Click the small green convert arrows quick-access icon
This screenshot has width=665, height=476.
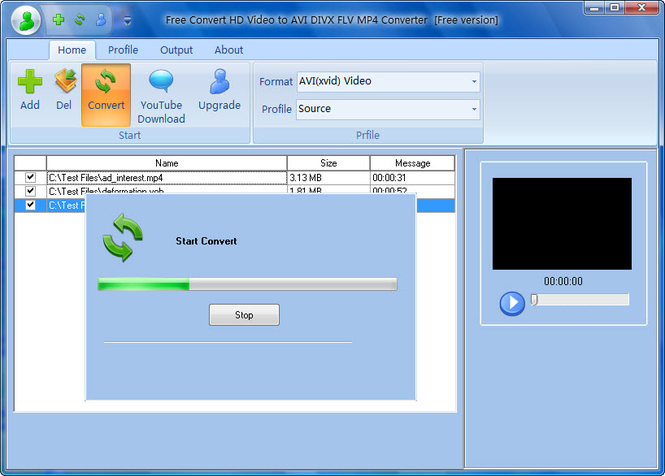point(80,20)
